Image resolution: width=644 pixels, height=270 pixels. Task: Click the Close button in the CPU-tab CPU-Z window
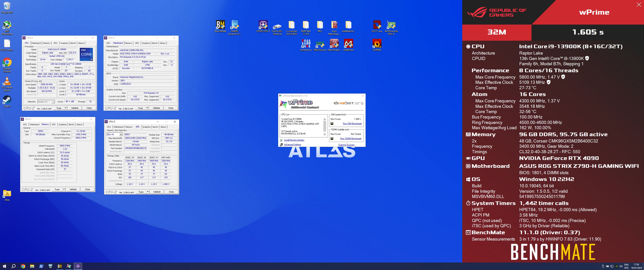89,108
